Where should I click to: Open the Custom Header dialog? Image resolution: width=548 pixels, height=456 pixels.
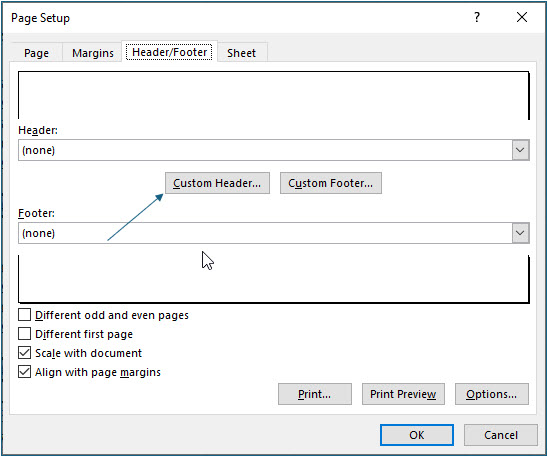tap(217, 183)
